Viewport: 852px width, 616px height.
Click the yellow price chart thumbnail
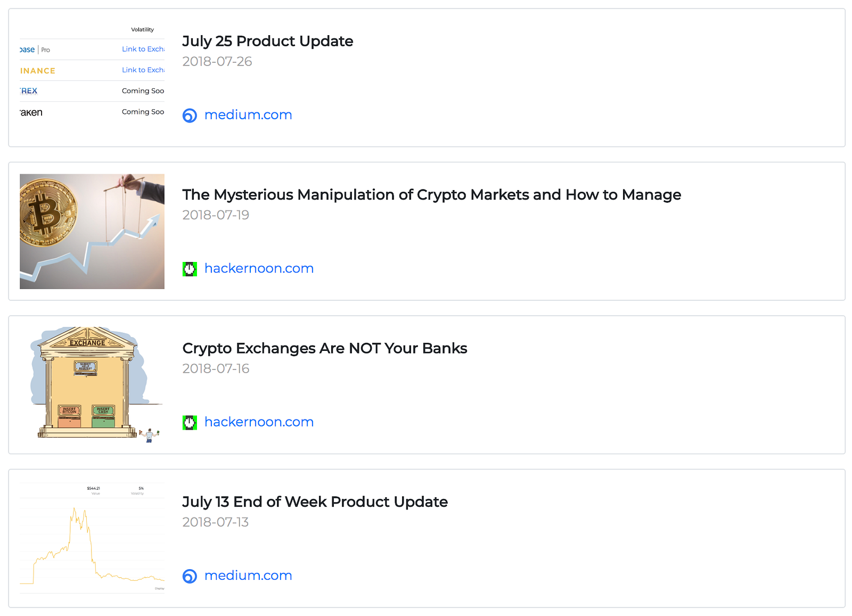click(92, 538)
